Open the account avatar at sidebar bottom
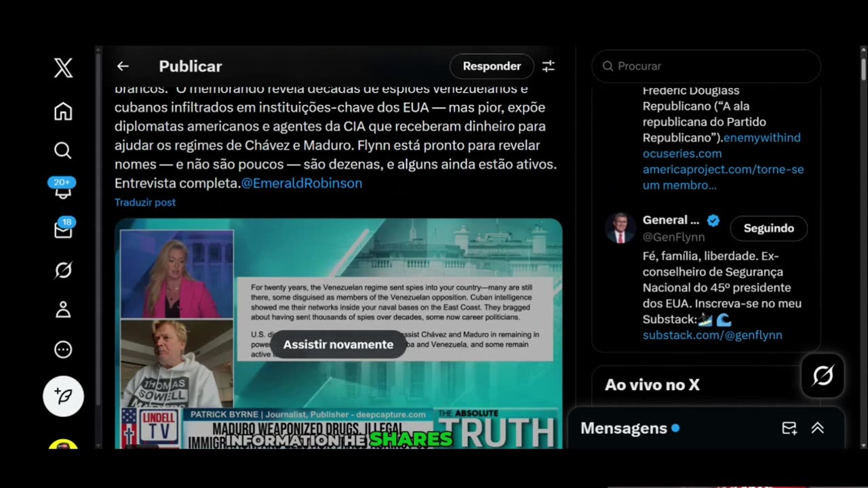 [x=63, y=445]
